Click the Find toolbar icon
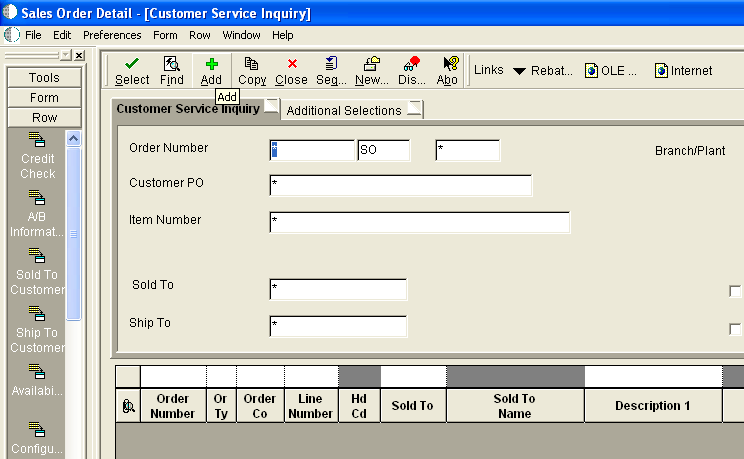Viewport: 744px width, 459px height. pyautogui.click(x=171, y=64)
